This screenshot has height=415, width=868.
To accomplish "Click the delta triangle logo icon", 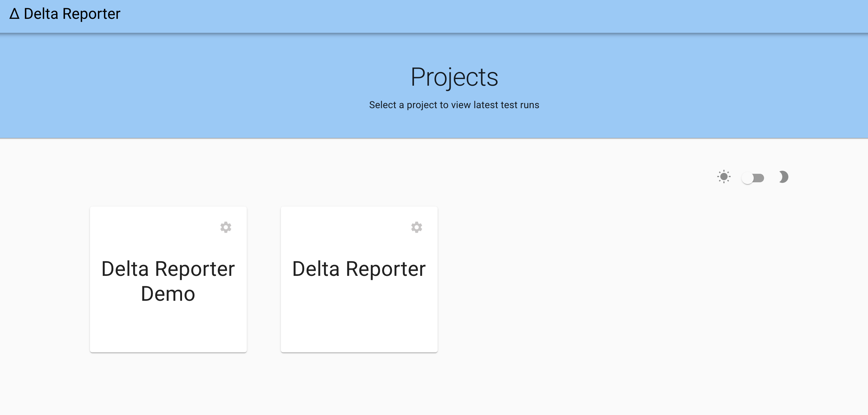I will tap(14, 14).
